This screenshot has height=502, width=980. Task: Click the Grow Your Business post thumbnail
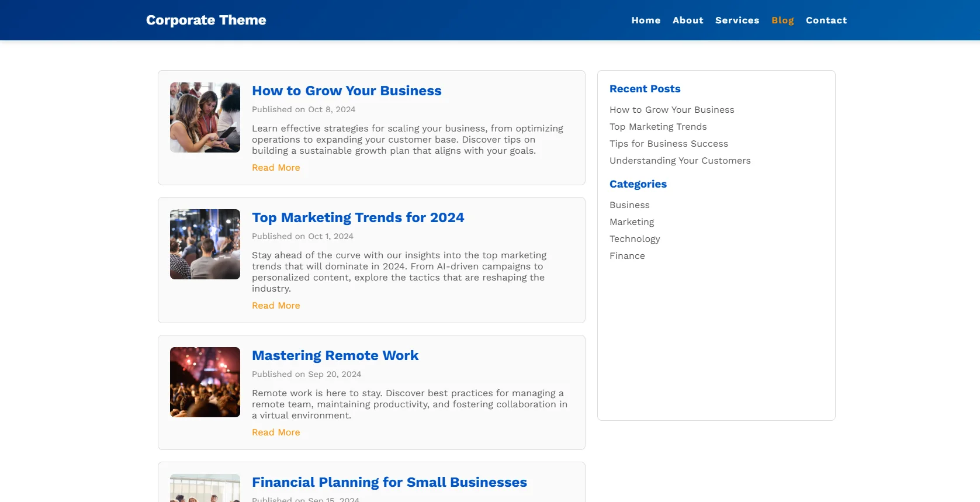click(205, 117)
